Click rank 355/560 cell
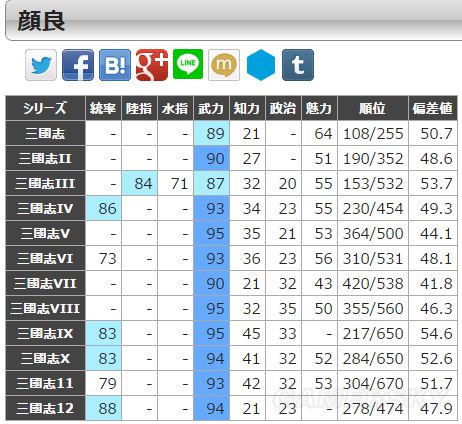 (373, 308)
